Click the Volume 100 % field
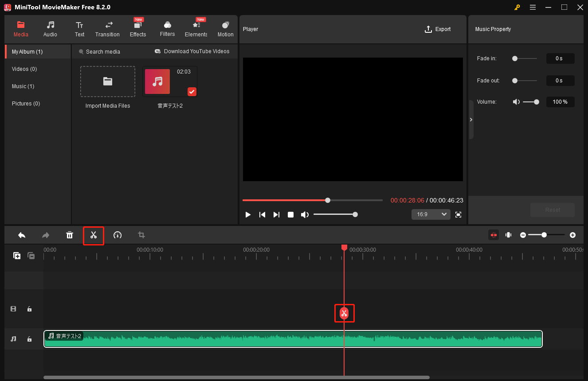 pos(560,102)
